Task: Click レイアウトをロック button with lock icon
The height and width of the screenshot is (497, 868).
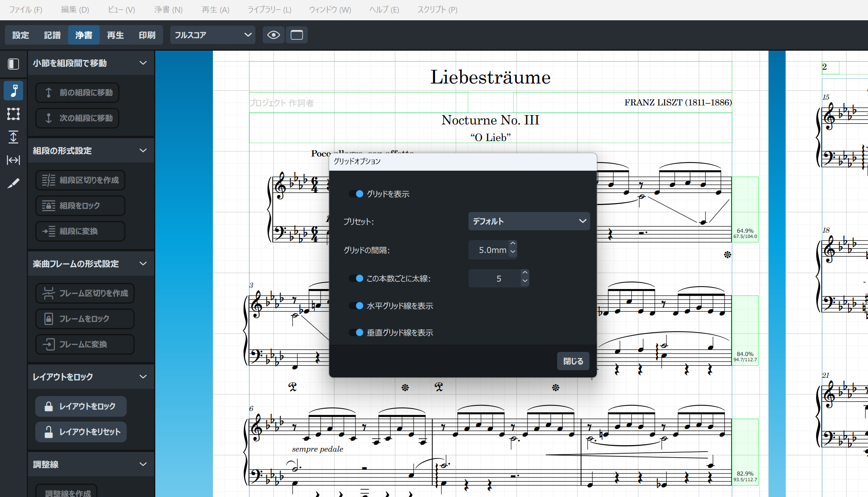Action: pyautogui.click(x=81, y=406)
